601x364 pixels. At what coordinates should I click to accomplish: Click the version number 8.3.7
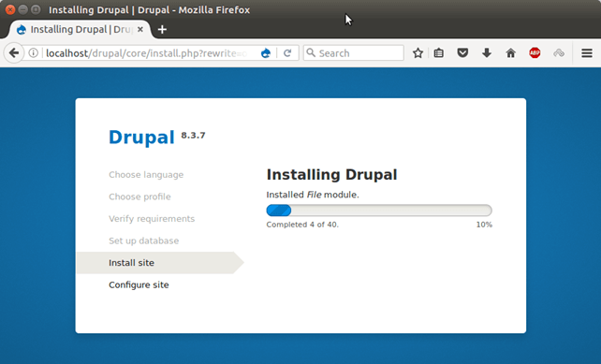[x=193, y=136]
